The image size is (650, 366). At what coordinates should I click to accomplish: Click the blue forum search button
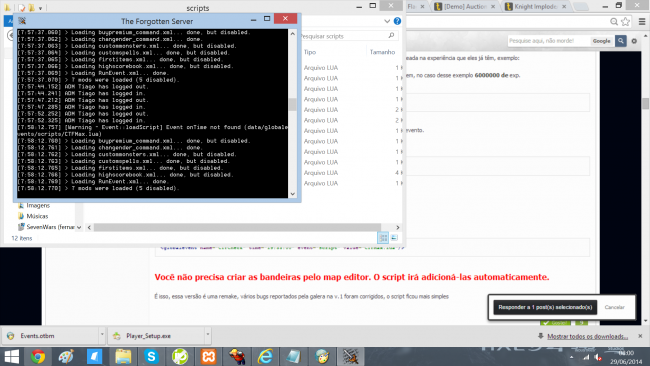tap(621, 41)
